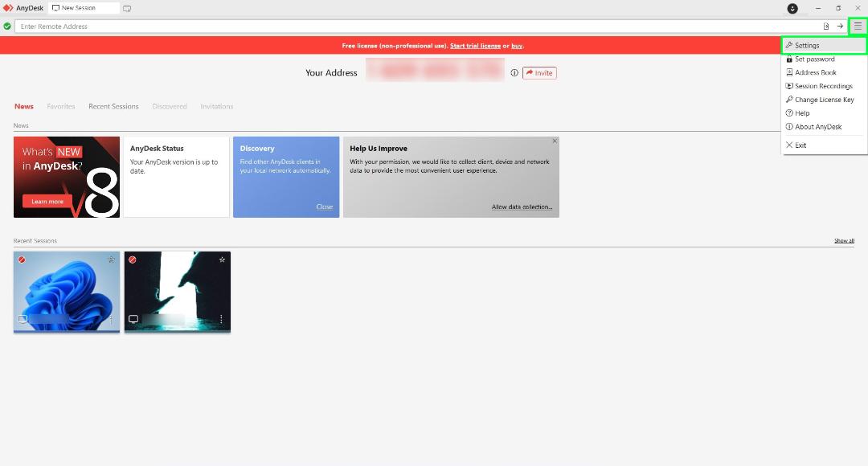This screenshot has width=868, height=466.
Task: Click the new session monitor icon next to tab
Action: (x=127, y=8)
